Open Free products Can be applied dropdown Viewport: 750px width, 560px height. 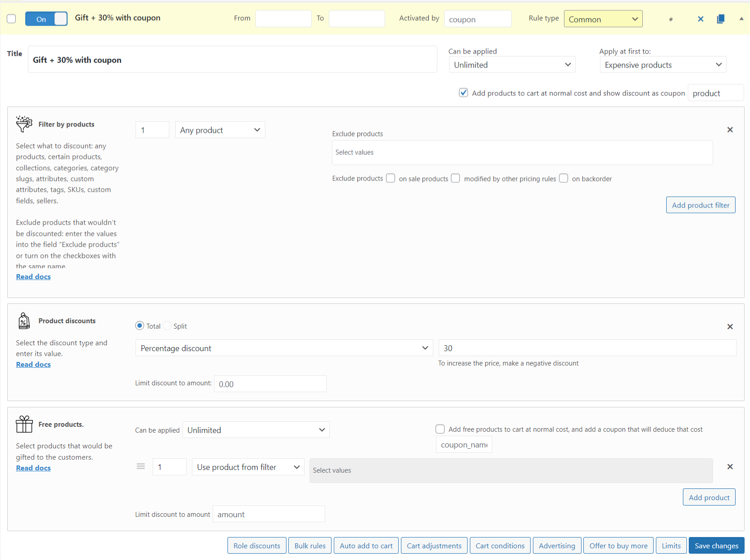click(256, 430)
